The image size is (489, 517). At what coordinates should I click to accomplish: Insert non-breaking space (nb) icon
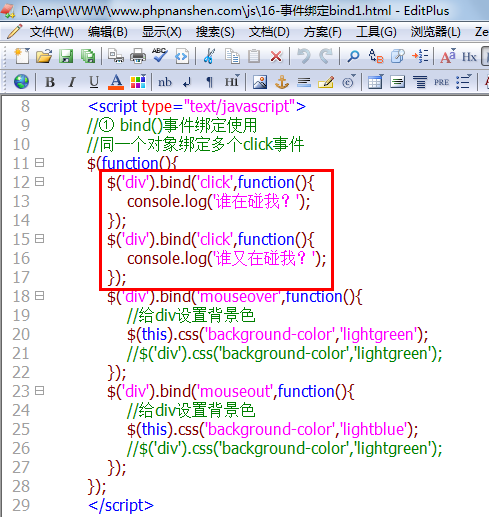point(165,82)
